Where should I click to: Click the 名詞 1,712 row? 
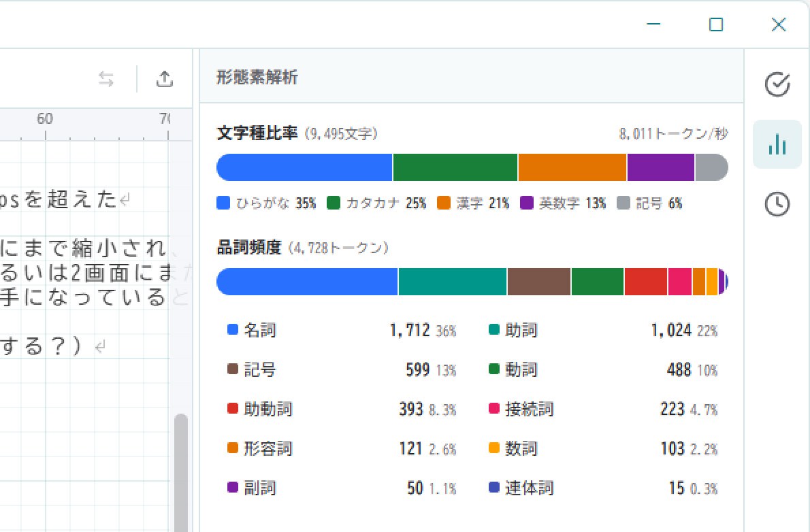(x=342, y=329)
